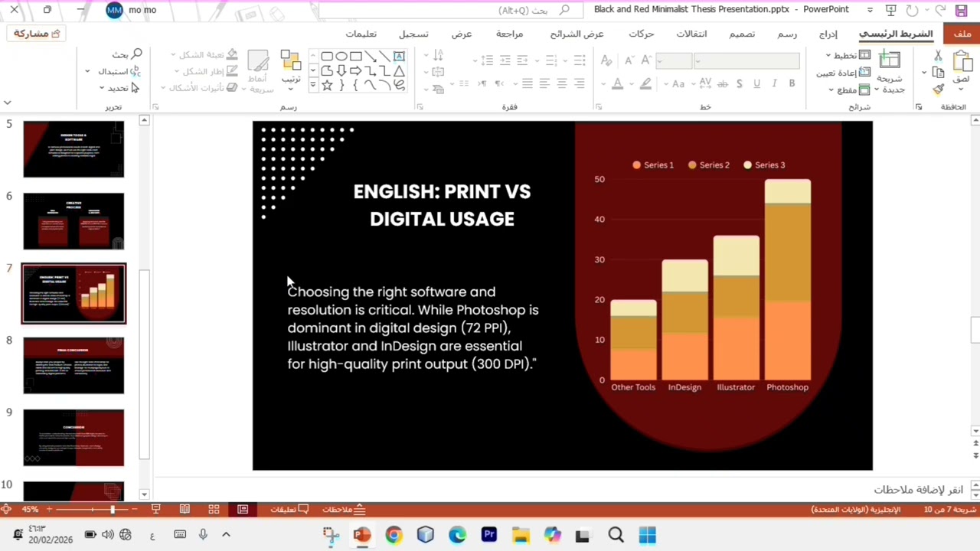Click the text highlight color pen
Screen dimensions: 980x551
645,83
